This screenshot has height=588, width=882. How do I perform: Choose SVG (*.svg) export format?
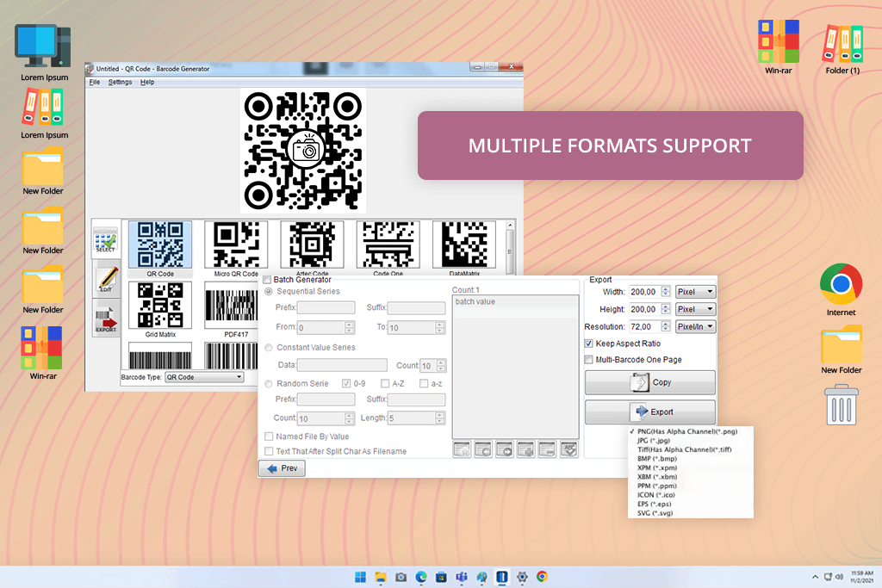tap(655, 513)
